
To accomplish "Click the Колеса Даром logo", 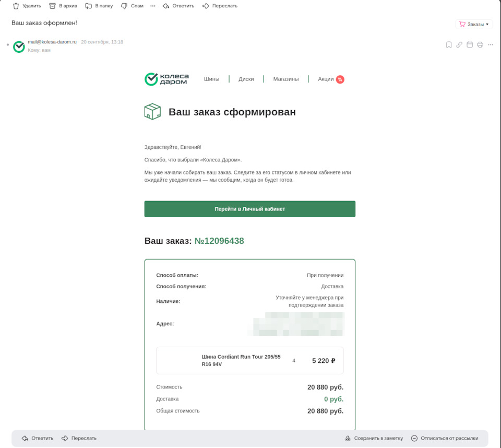I will (166, 79).
